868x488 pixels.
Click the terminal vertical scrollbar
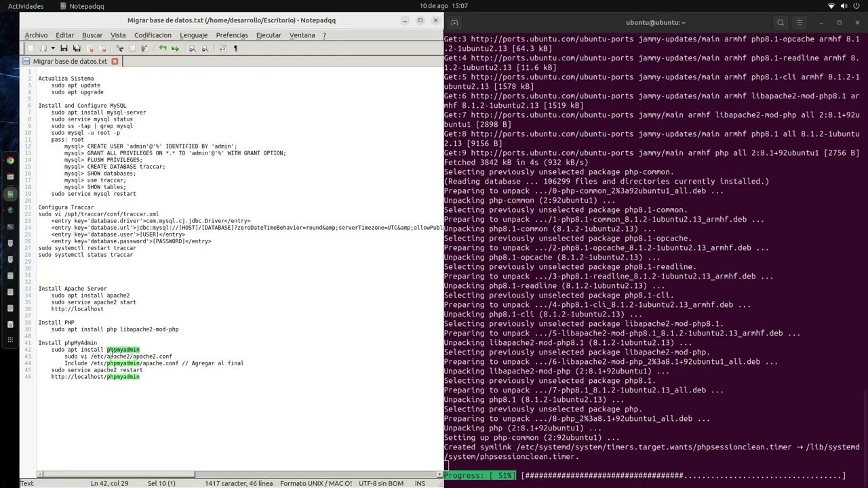pos(865,437)
